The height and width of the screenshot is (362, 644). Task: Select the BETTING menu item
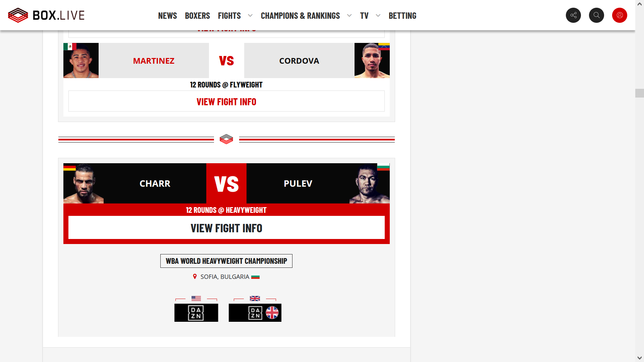402,15
